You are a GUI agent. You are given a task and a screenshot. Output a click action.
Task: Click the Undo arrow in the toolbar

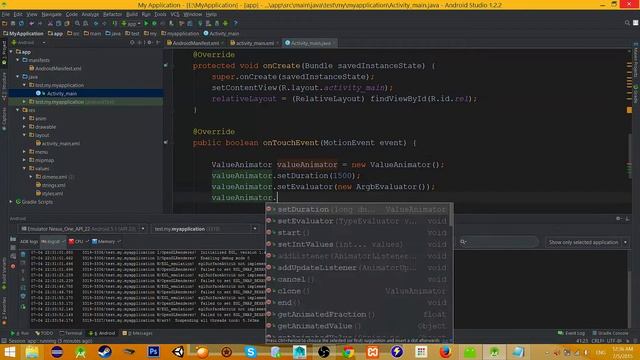31,24
